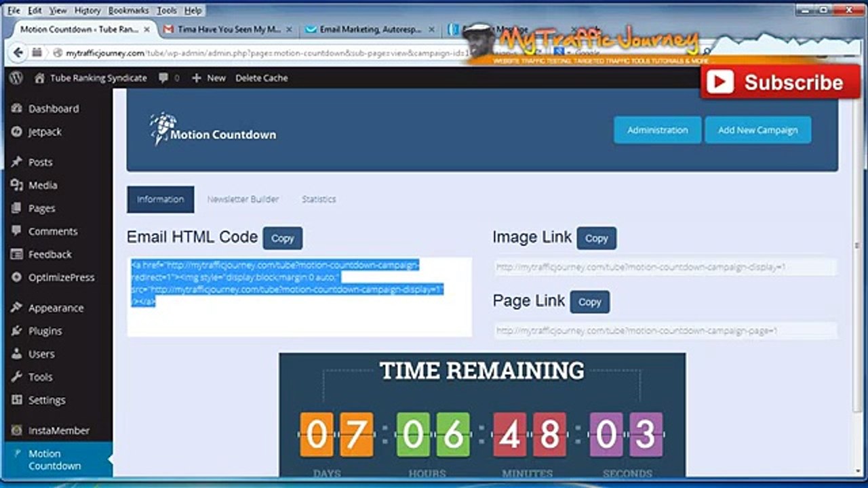Image resolution: width=868 pixels, height=488 pixels.
Task: Switch to the Newsletter Builder tab
Action: tap(243, 199)
